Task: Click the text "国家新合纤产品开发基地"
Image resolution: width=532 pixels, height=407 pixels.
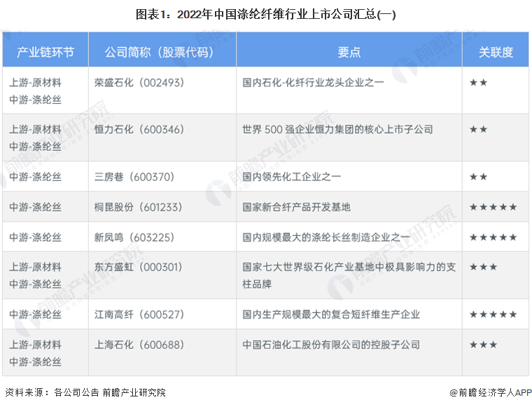Action: pos(296,207)
